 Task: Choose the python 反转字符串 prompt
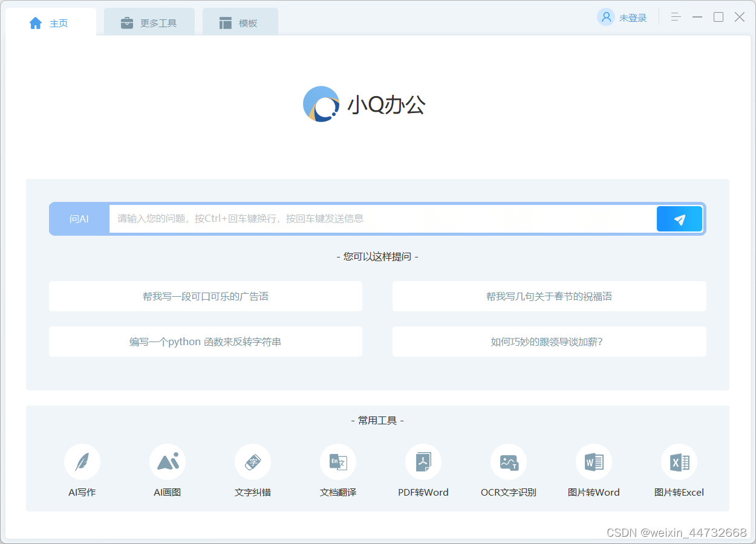(x=206, y=342)
